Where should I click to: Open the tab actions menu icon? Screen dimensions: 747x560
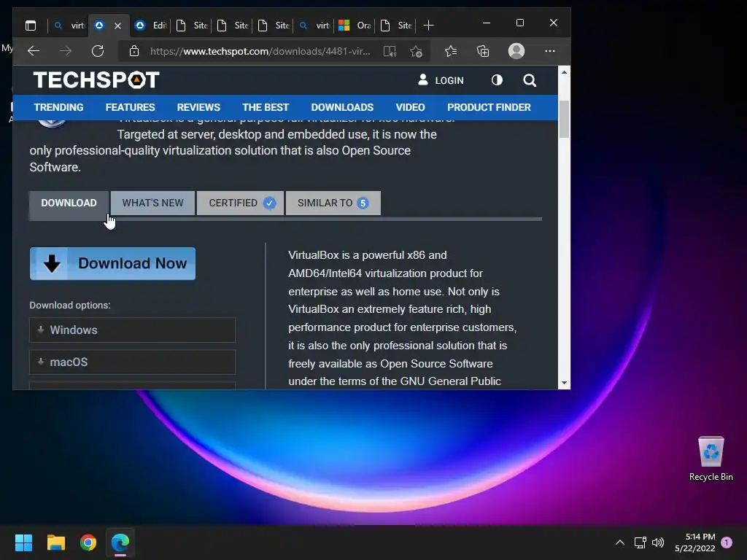[x=31, y=26]
